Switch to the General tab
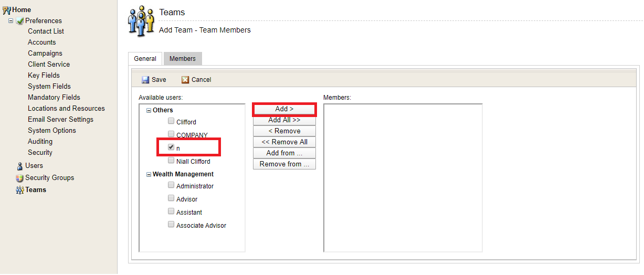Screen dimensions: 644x275 coord(145,59)
